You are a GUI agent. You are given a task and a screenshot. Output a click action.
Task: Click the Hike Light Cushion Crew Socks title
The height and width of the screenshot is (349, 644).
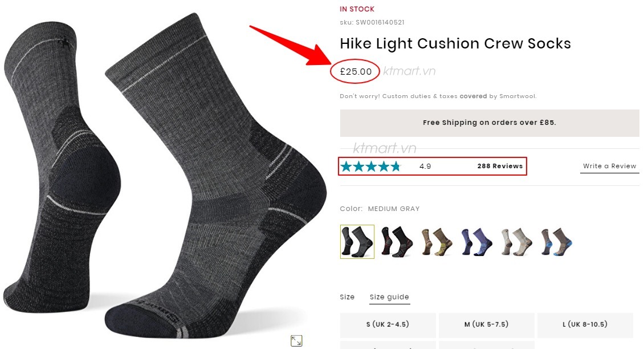pyautogui.click(x=455, y=43)
